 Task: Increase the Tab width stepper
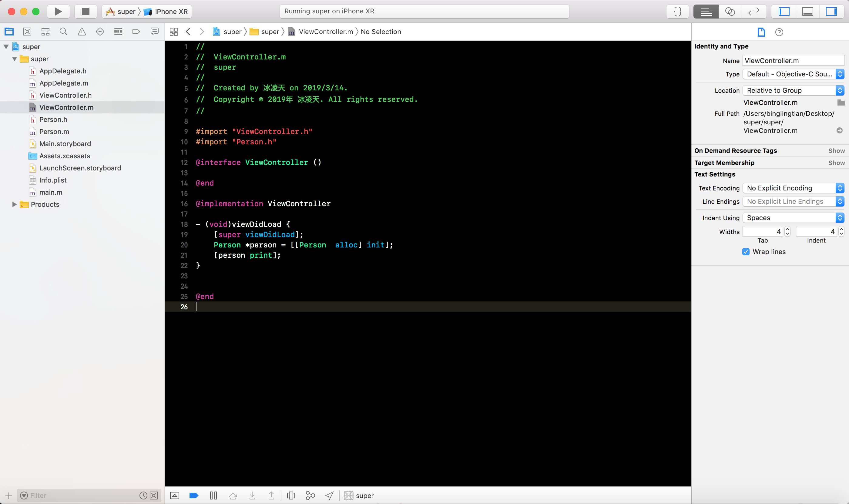click(x=787, y=229)
